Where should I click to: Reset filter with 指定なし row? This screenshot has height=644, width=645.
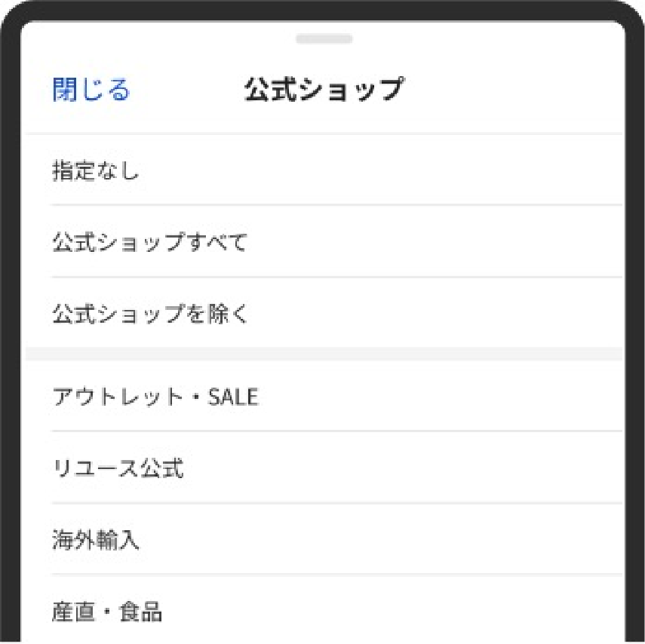click(324, 170)
